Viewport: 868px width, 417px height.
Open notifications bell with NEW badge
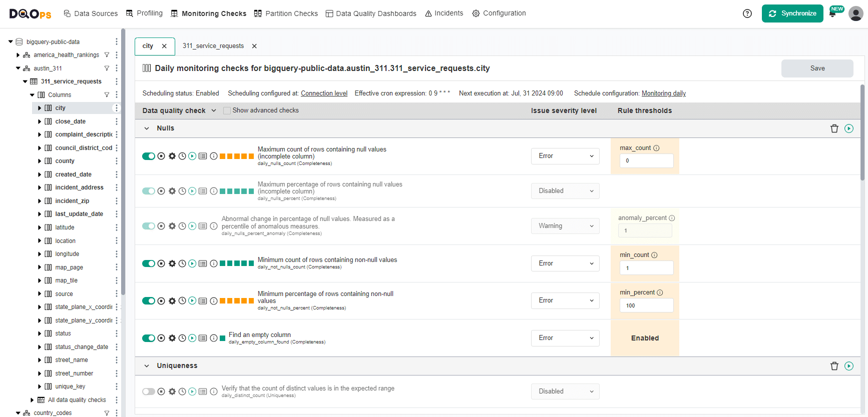click(833, 13)
